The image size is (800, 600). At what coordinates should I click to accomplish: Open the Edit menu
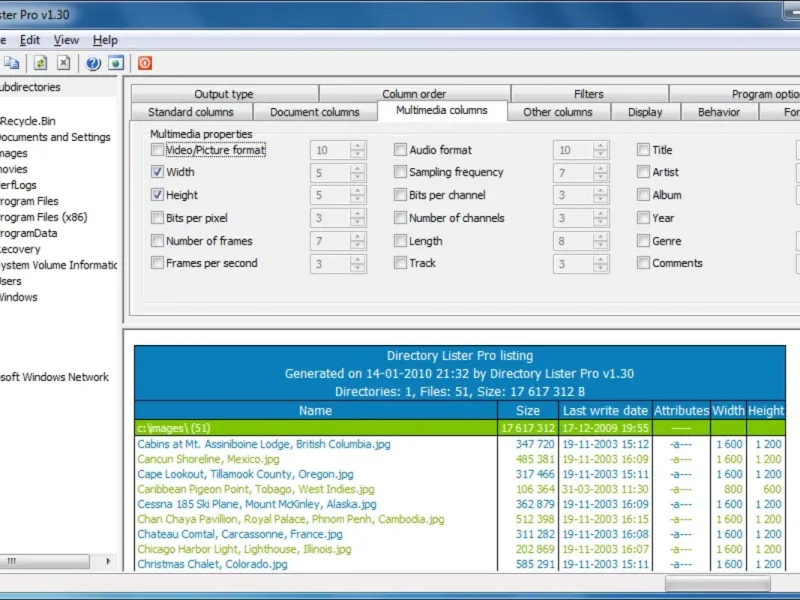tap(30, 40)
